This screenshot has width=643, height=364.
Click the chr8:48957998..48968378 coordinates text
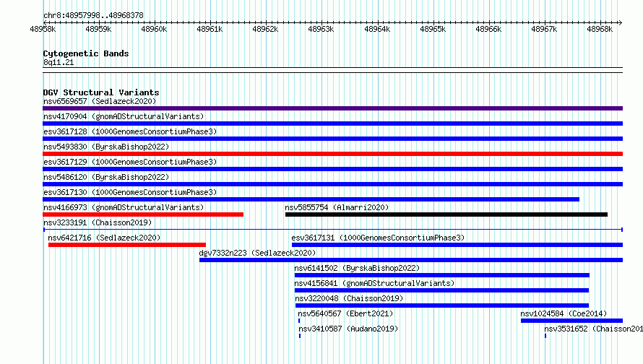[x=93, y=16]
